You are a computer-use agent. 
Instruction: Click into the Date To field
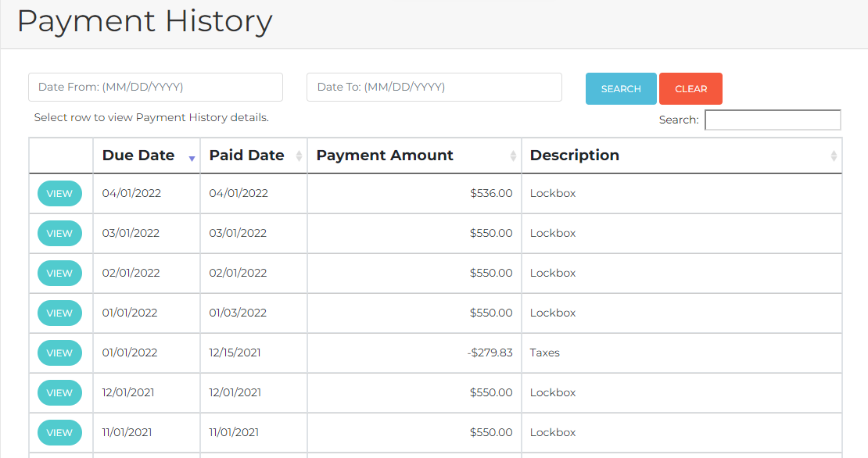pyautogui.click(x=434, y=88)
